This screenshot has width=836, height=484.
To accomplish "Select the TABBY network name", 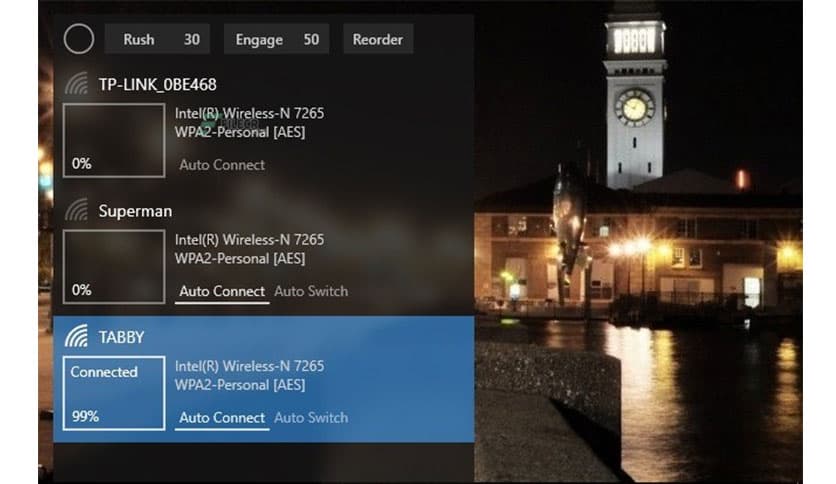I will tap(122, 337).
